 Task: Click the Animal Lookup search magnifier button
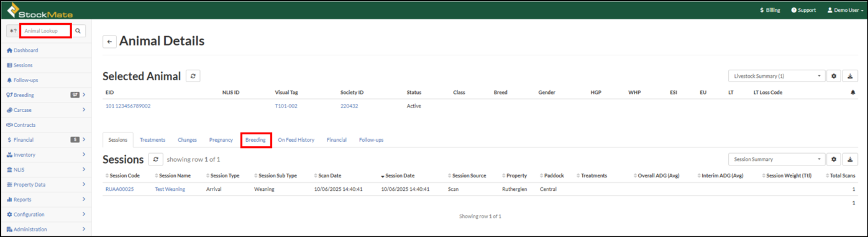coord(78,30)
